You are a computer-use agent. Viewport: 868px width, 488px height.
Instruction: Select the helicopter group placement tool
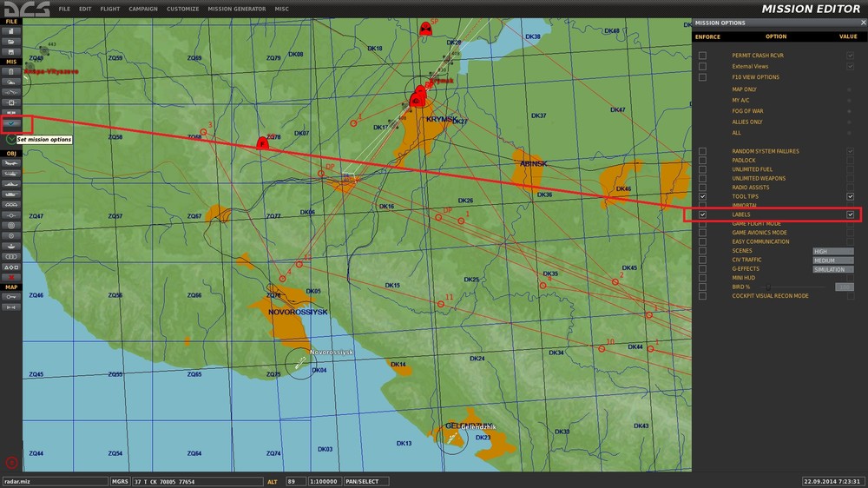11,174
